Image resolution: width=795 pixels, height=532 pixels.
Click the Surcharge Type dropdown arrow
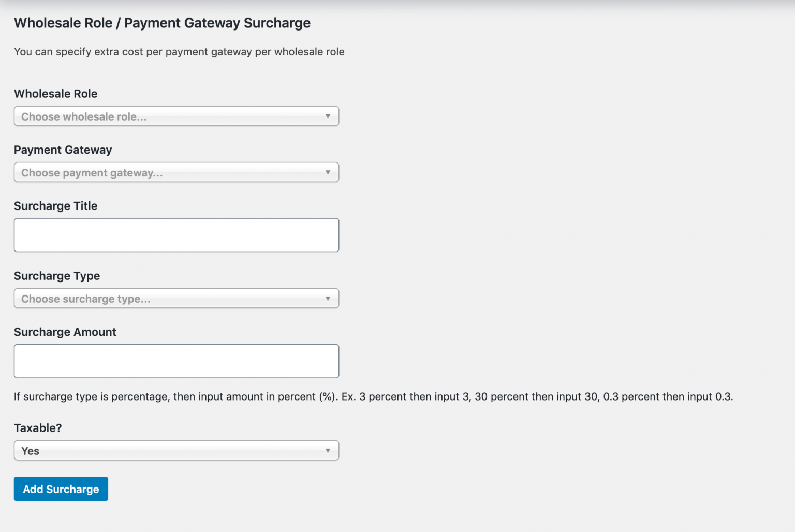[x=328, y=298]
